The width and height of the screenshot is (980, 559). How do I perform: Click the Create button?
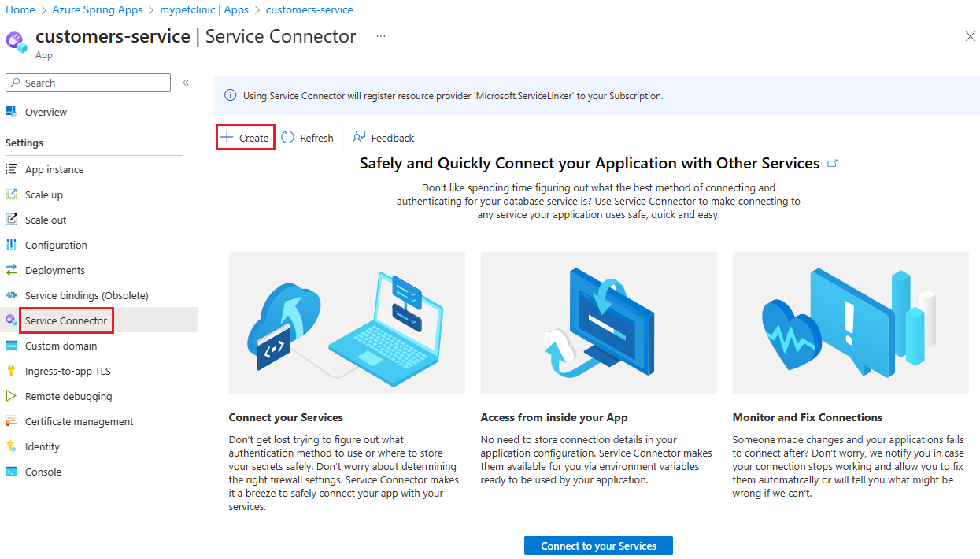tap(245, 136)
